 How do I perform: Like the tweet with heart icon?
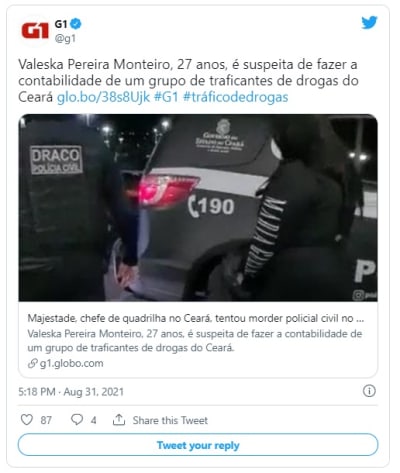pos(27,419)
